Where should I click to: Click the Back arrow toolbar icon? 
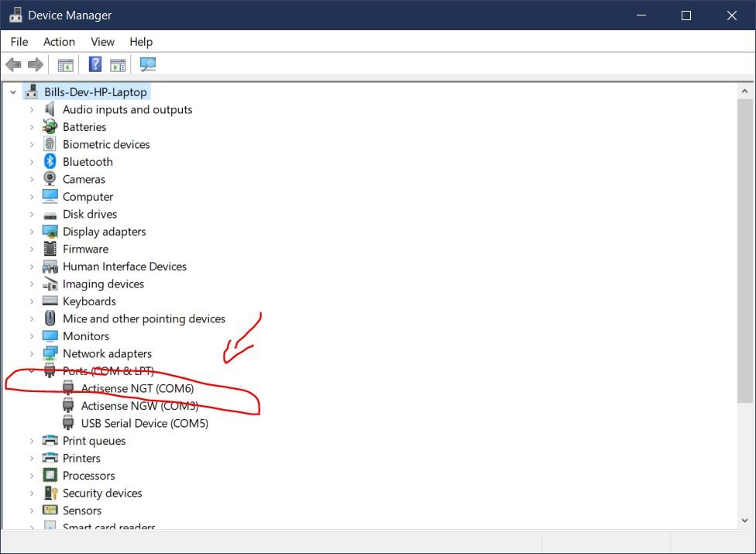click(x=13, y=65)
